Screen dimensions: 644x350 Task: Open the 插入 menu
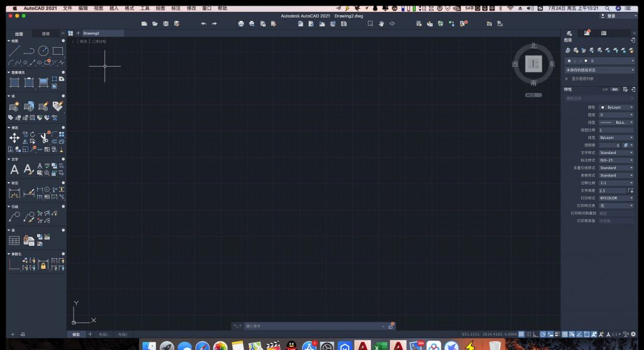tap(114, 8)
